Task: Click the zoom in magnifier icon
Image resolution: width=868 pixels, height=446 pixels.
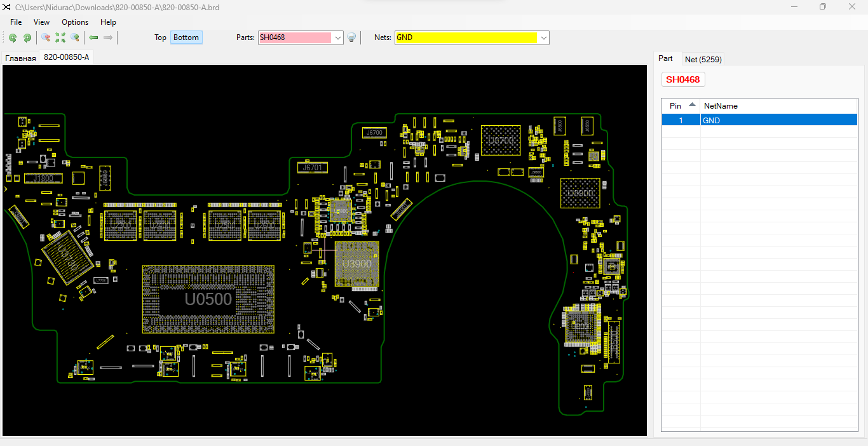Action: point(75,38)
